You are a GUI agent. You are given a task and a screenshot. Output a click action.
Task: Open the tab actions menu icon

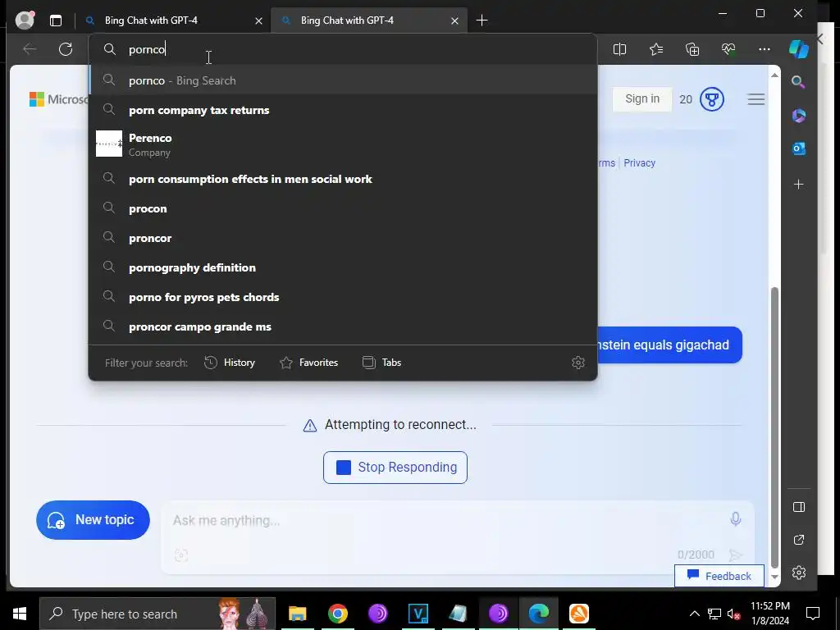[56, 21]
